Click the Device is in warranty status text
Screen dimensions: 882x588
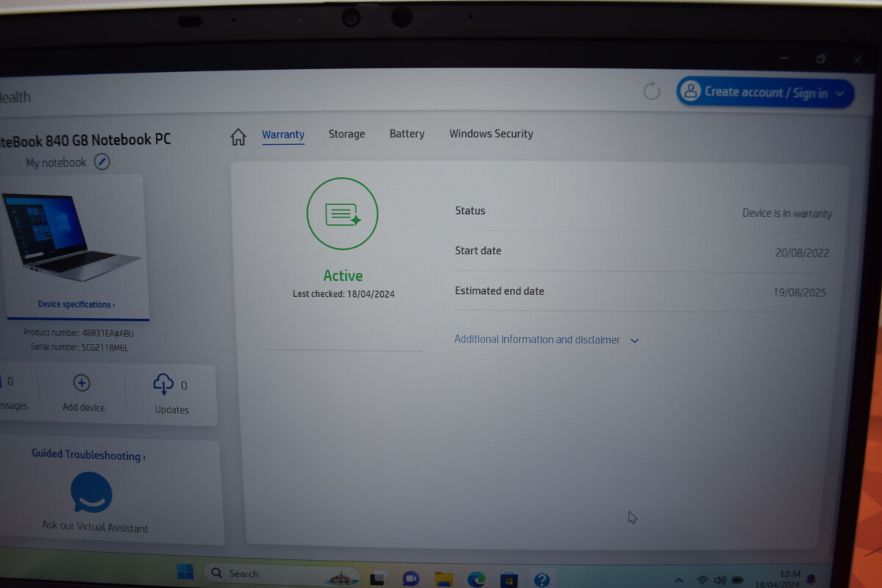787,213
